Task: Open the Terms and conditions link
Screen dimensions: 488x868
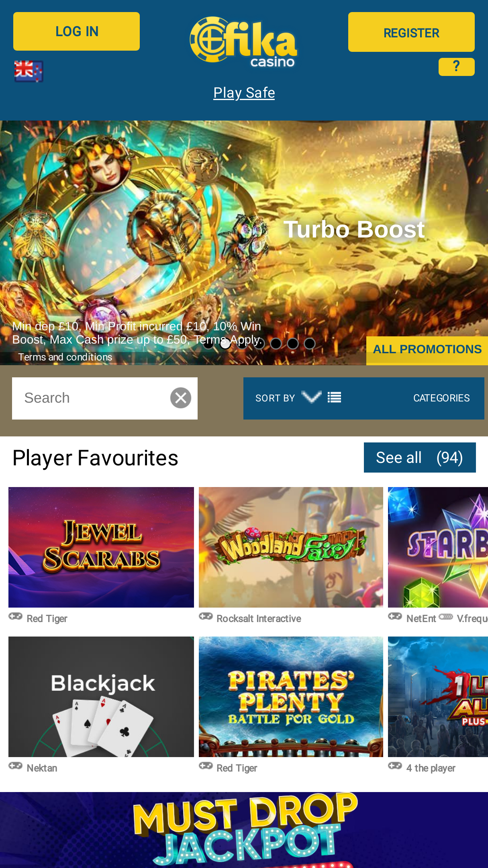Action: point(65,357)
